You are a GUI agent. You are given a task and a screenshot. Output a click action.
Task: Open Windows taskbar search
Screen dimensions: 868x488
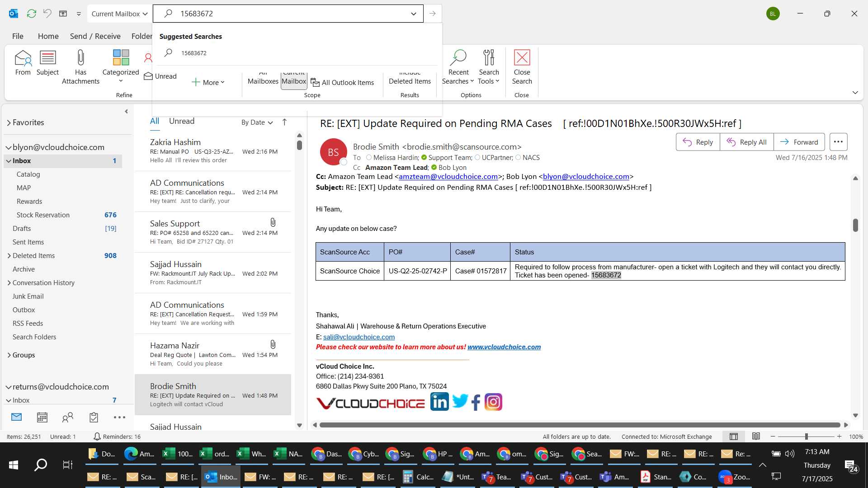tap(41, 465)
